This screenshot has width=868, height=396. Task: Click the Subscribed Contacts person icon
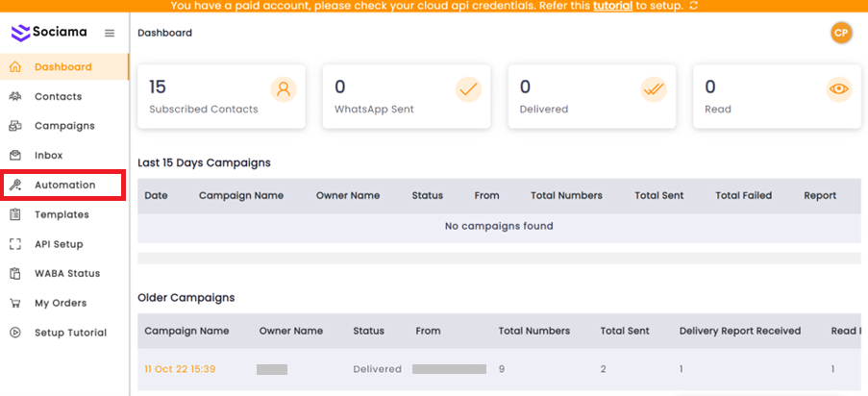point(284,89)
